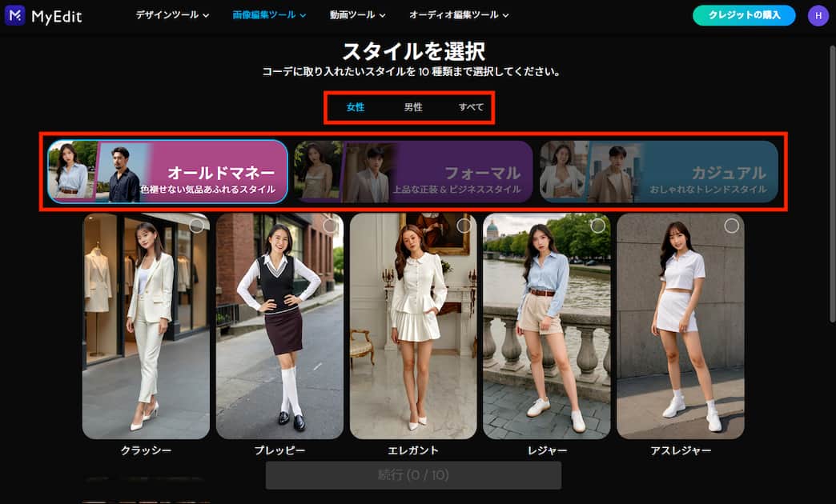Open the クラッシー style photo
Image resolution: width=836 pixels, height=504 pixels.
[x=146, y=326]
